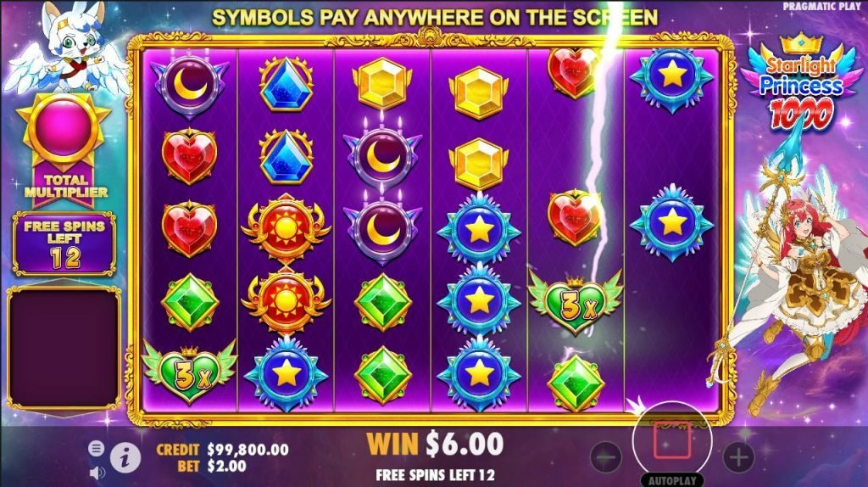The height and width of the screenshot is (487, 868).
Task: Click the Credit balance amount
Action: coord(248,450)
